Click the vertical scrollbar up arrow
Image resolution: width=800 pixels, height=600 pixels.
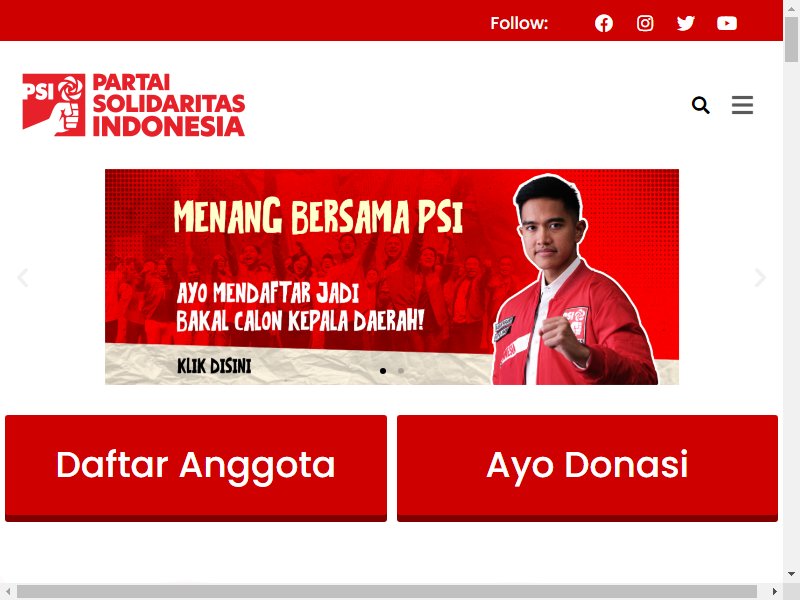[791, 7]
